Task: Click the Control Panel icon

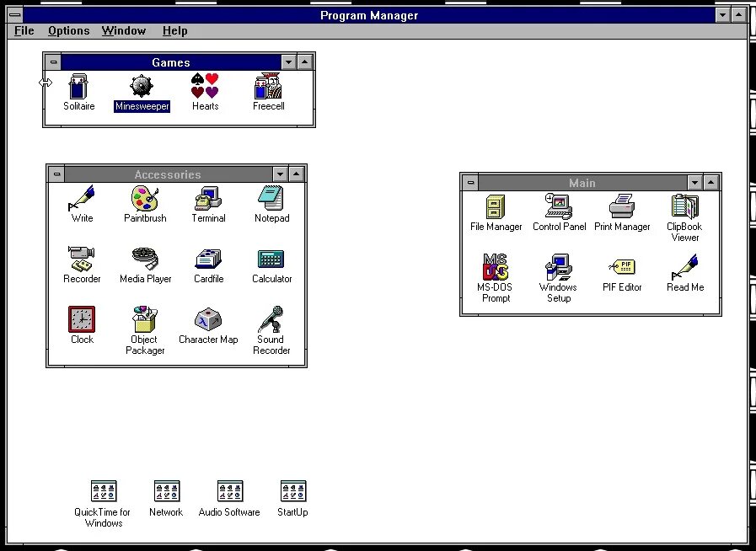Action: [x=559, y=206]
